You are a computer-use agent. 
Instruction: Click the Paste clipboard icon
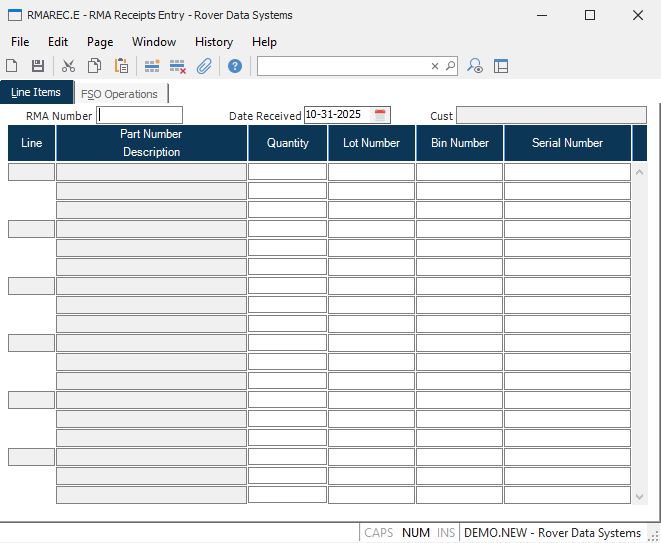click(121, 66)
